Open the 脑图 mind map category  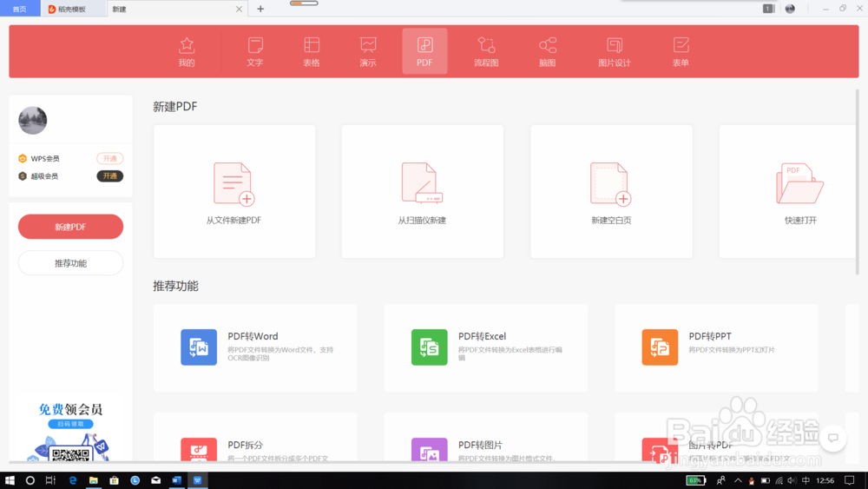[x=548, y=51]
